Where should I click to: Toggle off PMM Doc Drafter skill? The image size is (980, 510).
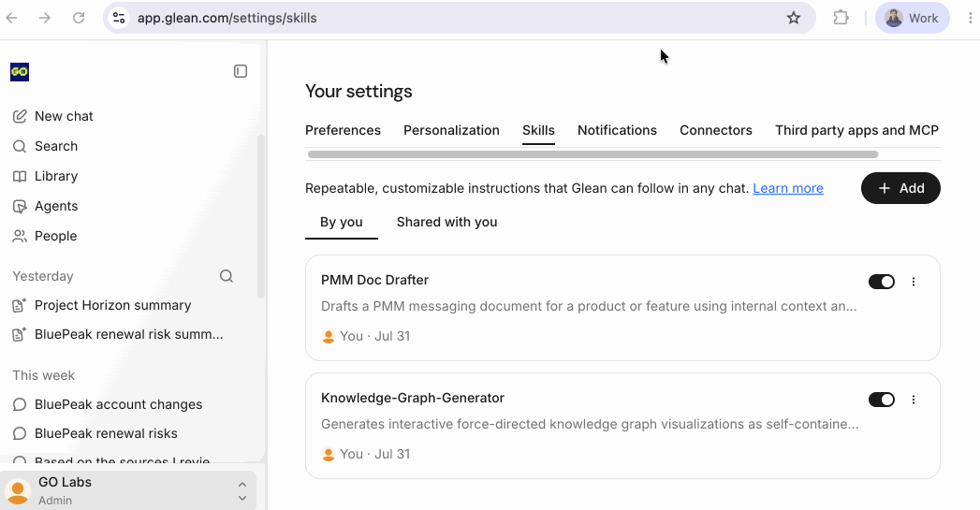(x=881, y=282)
